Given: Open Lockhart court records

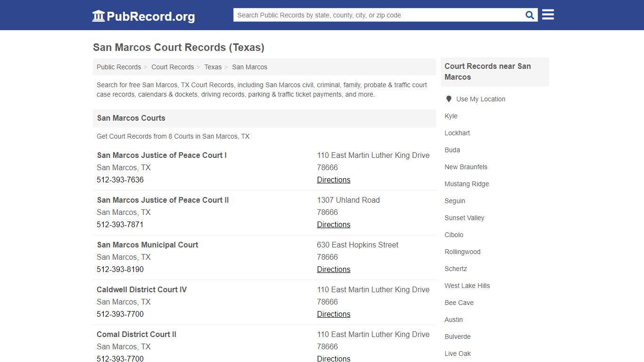Looking at the screenshot, I should [457, 133].
